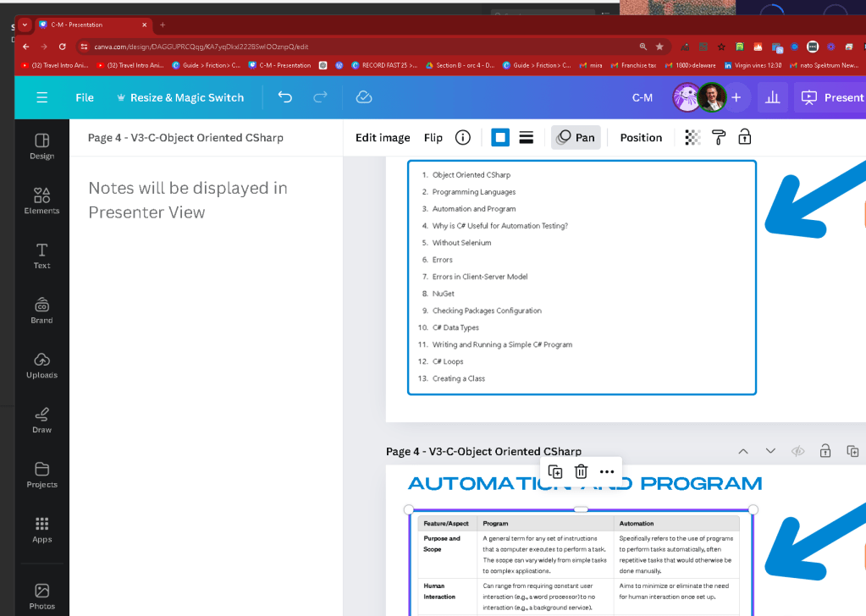Click the C-M design title

click(x=643, y=97)
